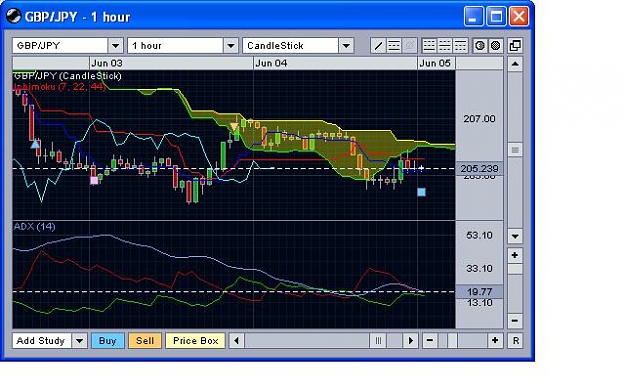Click the horizontal scroll left arrow
Viewport: 625px width, 391px height.
(x=237, y=341)
